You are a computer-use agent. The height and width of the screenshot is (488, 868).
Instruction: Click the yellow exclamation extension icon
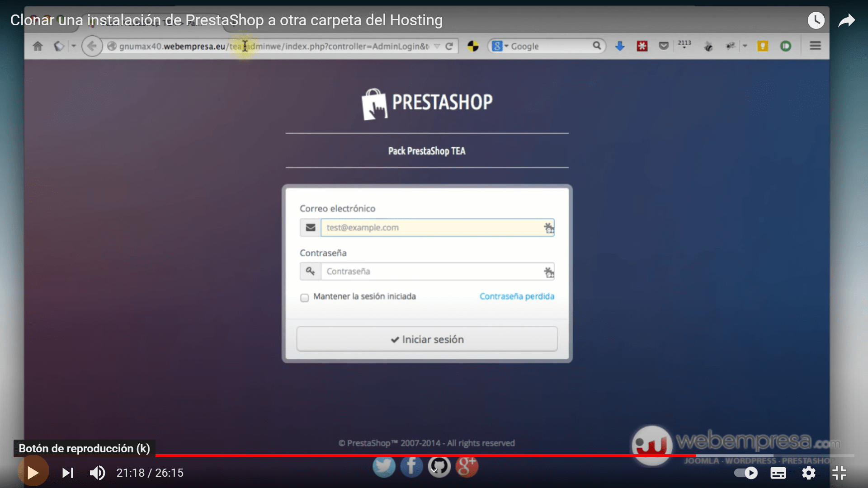click(763, 46)
